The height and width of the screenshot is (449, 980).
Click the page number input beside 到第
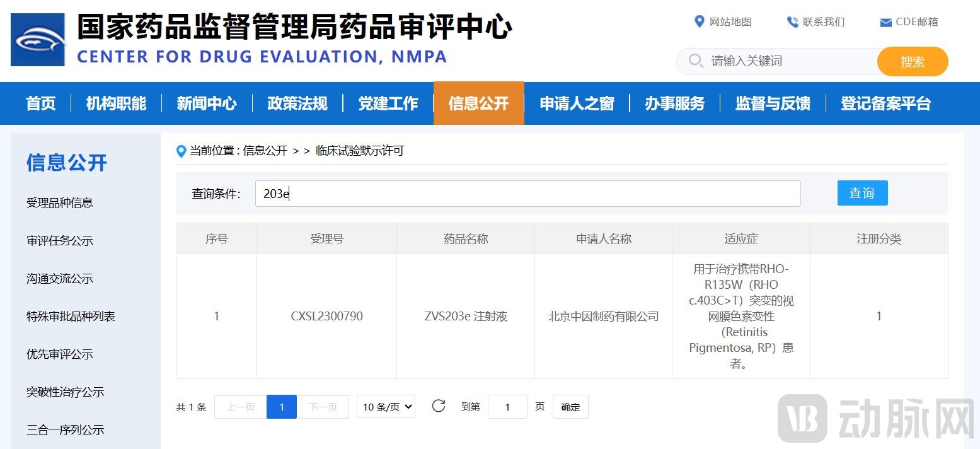click(507, 407)
